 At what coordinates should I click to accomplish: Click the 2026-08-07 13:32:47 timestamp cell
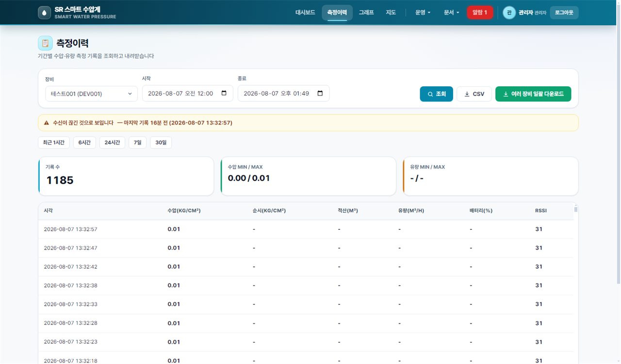70,248
